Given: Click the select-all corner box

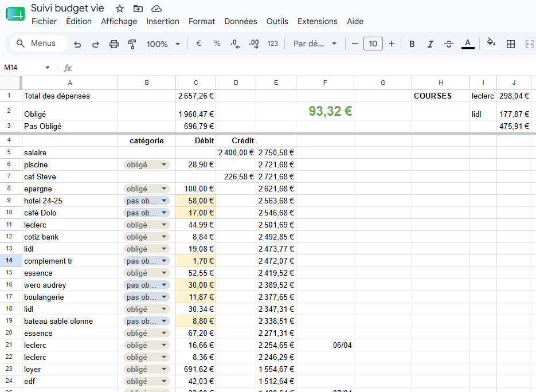Looking at the screenshot, I should point(10,83).
